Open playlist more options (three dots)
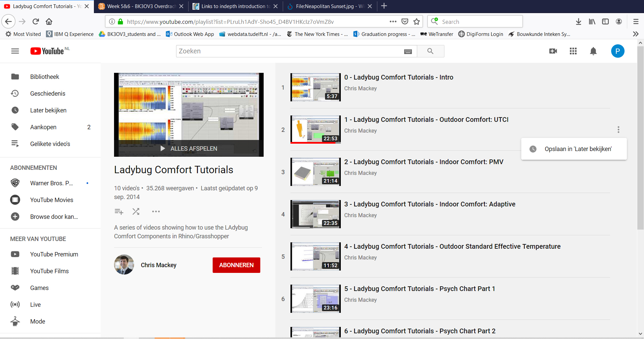 click(x=156, y=211)
